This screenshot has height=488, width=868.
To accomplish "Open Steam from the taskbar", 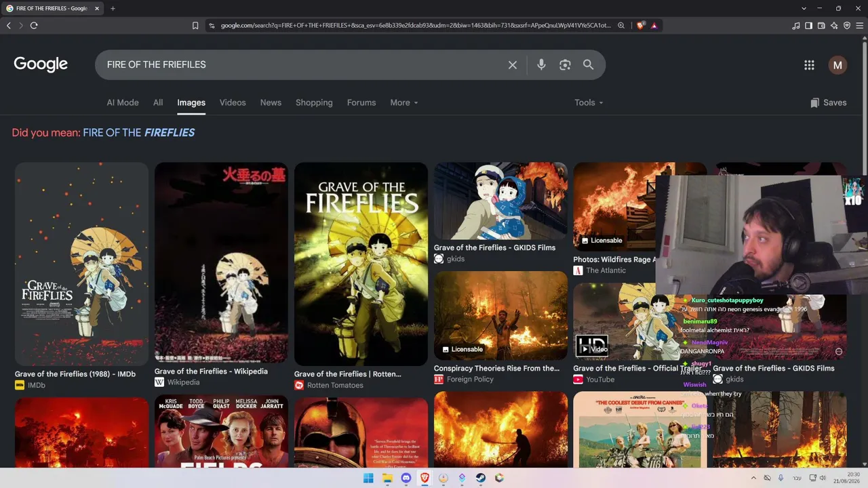I will coord(481,478).
